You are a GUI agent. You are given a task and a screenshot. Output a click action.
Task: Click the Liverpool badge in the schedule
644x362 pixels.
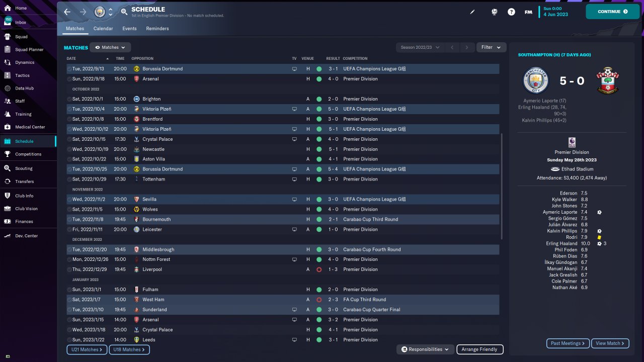[x=137, y=269]
